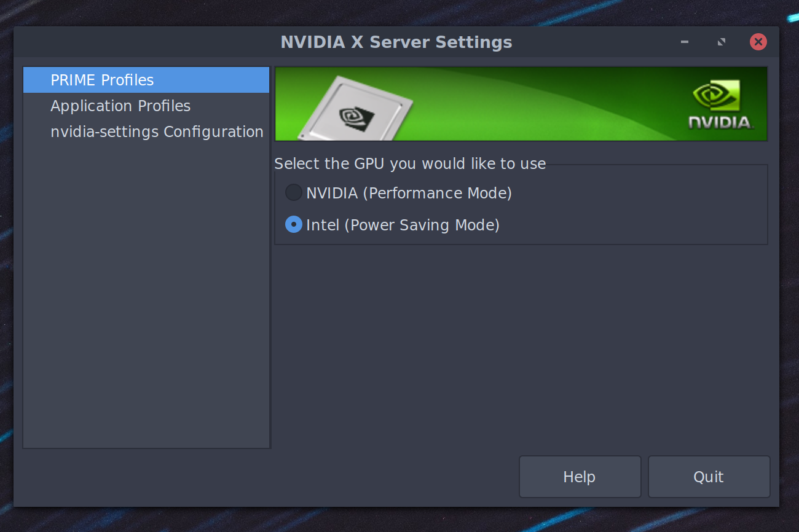
Task: Click the "NVIDIA (Performance Mode)" label text
Action: tap(409, 193)
